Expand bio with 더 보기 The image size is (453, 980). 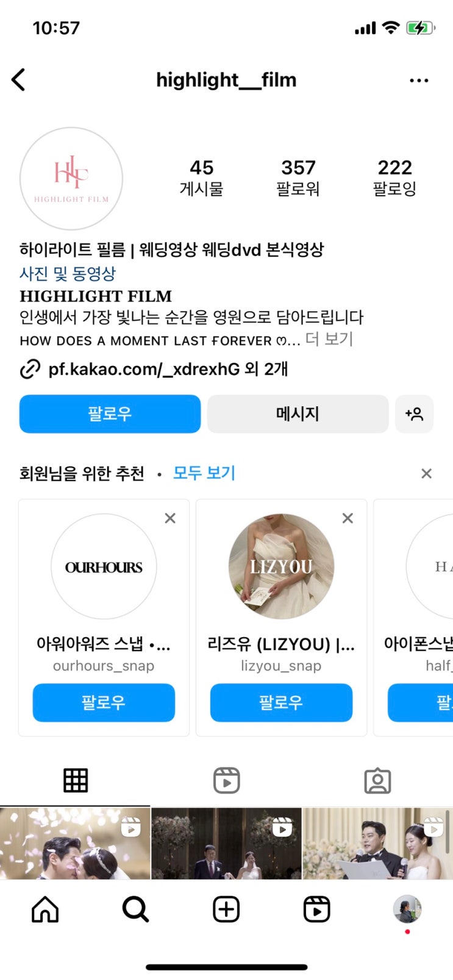click(329, 339)
